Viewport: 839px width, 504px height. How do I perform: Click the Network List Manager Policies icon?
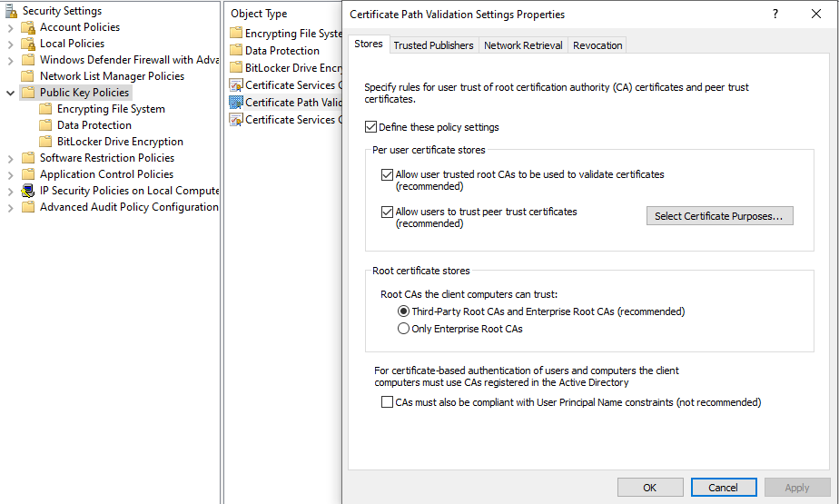pyautogui.click(x=28, y=76)
